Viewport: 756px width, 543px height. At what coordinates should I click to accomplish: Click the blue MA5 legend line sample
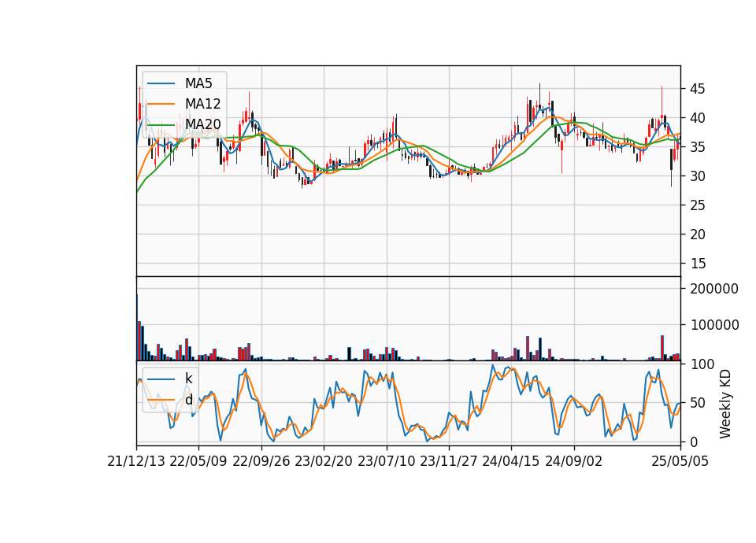161,83
